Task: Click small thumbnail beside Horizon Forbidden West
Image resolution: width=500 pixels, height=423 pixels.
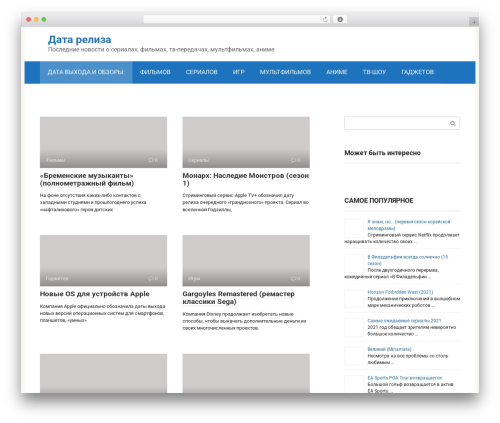Action: (354, 299)
